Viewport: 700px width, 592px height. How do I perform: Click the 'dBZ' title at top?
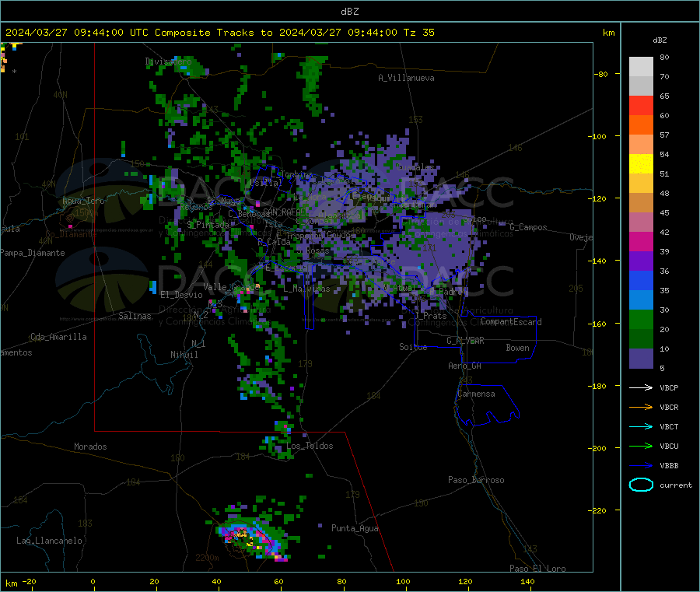pyautogui.click(x=349, y=12)
